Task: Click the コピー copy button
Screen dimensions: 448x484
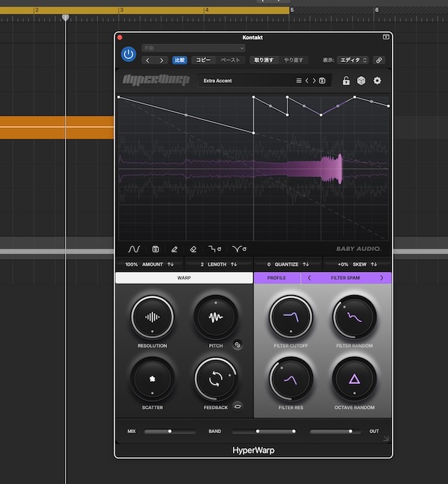Action: coord(203,60)
